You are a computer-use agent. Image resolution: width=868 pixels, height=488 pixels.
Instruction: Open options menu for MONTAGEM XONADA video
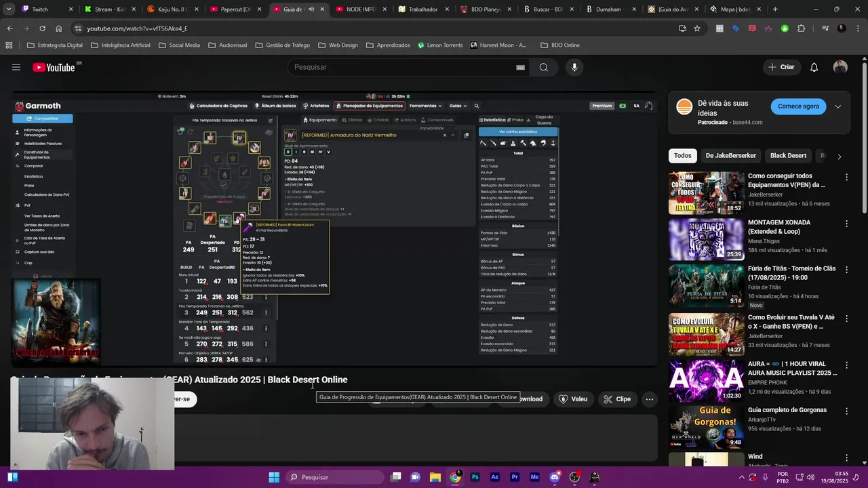(x=846, y=224)
